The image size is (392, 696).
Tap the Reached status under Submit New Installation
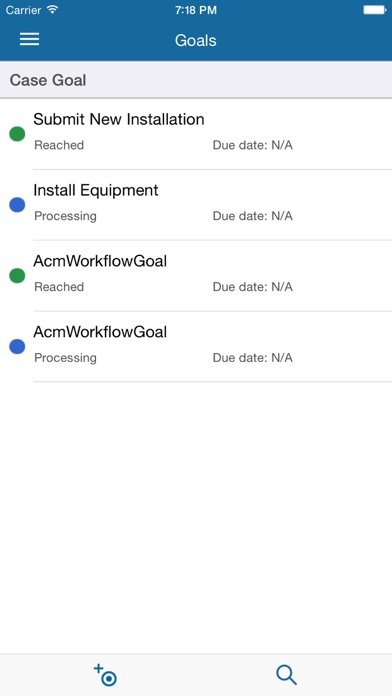pyautogui.click(x=59, y=145)
